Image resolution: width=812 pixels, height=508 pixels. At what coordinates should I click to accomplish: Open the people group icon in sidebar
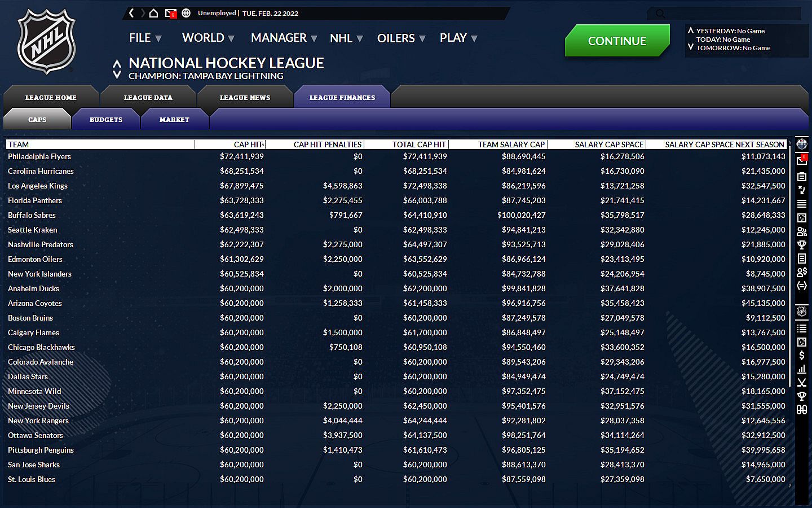click(x=801, y=231)
